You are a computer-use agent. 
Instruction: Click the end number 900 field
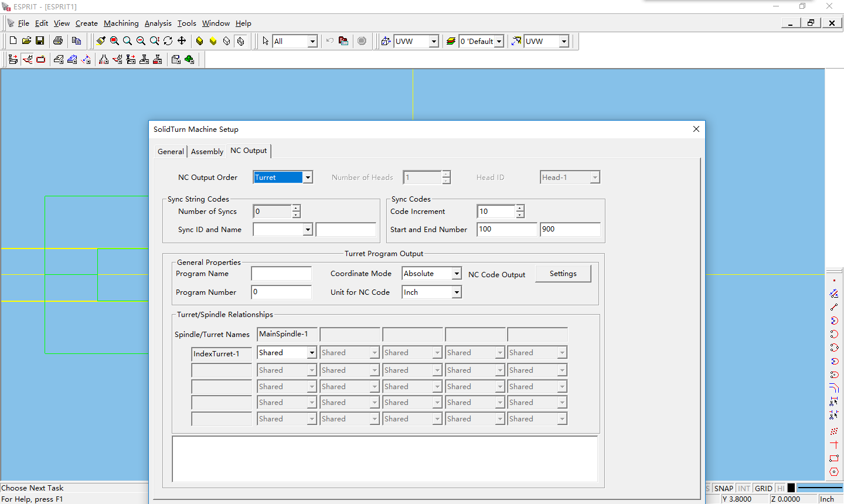(x=570, y=229)
